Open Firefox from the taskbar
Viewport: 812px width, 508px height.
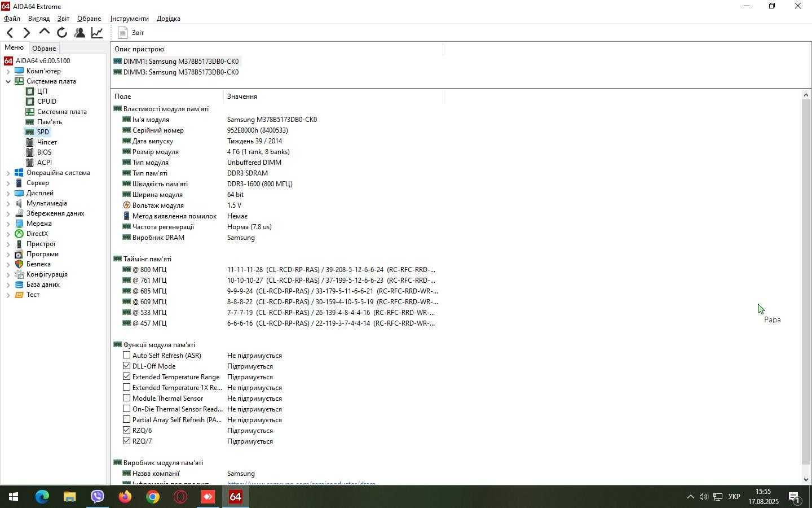[x=125, y=497]
